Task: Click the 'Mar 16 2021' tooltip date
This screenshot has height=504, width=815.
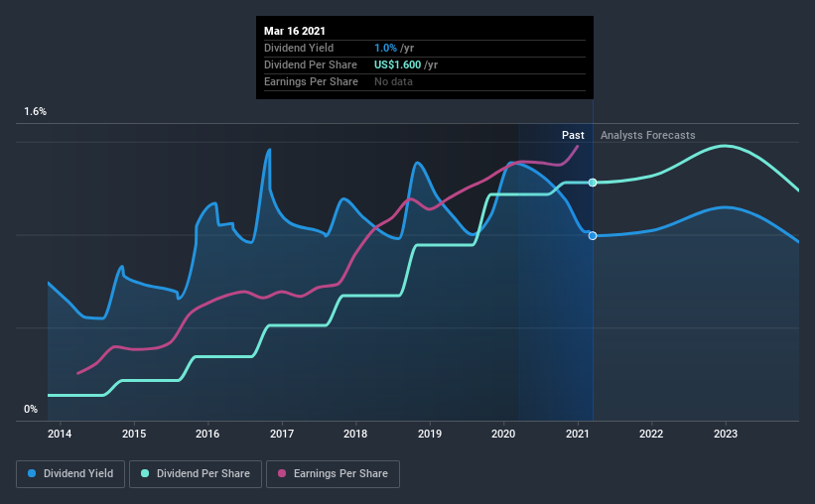Action: (295, 31)
